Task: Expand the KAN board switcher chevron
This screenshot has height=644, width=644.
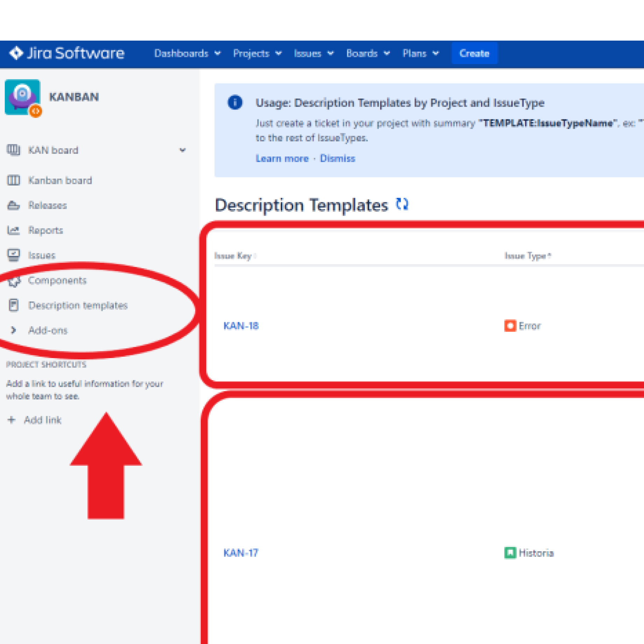Action: click(182, 150)
